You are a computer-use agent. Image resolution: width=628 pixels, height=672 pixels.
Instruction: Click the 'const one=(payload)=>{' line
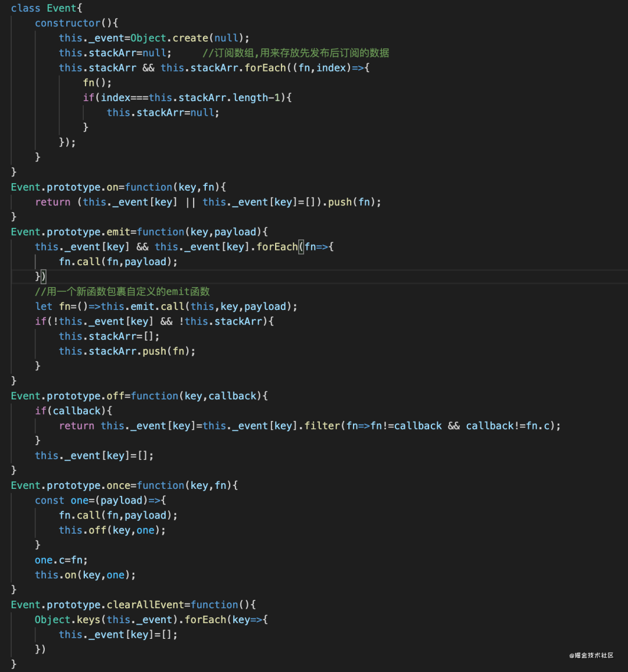(101, 501)
